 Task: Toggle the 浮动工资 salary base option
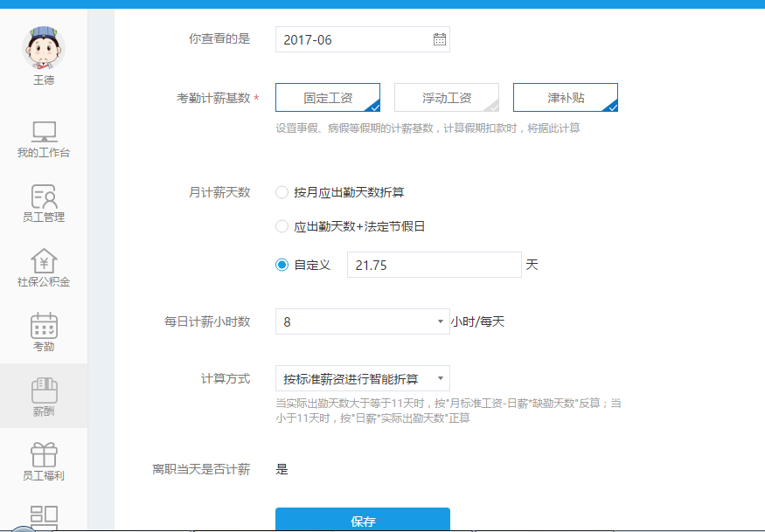(x=447, y=98)
